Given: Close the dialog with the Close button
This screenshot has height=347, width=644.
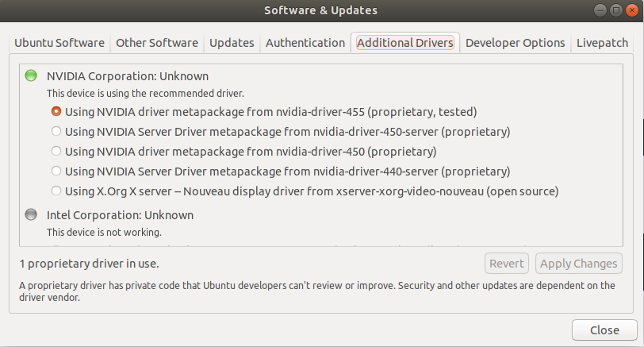Looking at the screenshot, I should pyautogui.click(x=604, y=330).
